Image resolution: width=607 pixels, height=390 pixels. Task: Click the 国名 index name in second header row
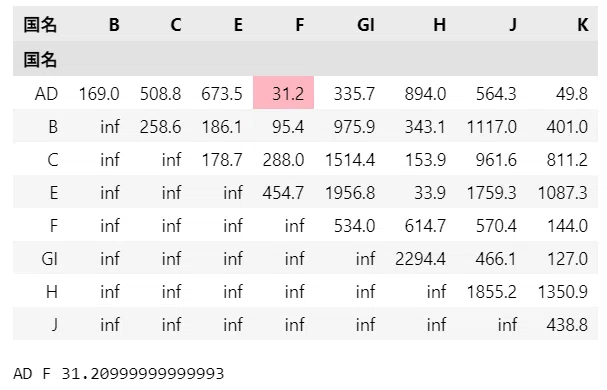(40, 60)
